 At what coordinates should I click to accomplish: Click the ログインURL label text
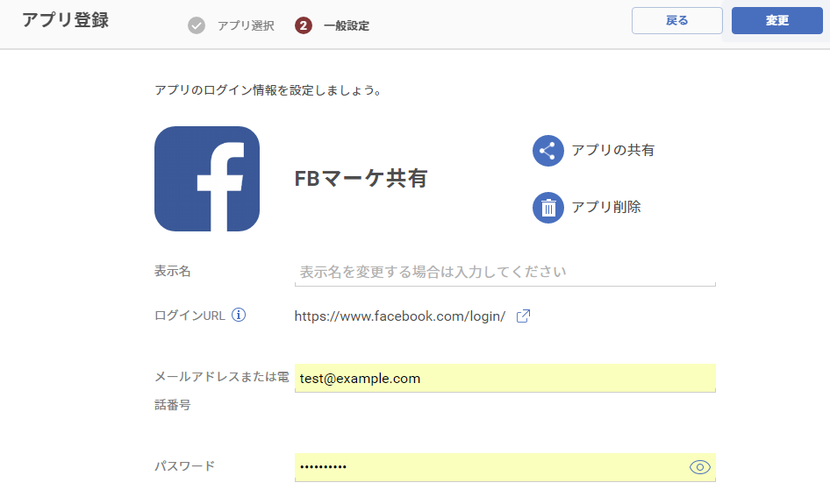point(190,316)
